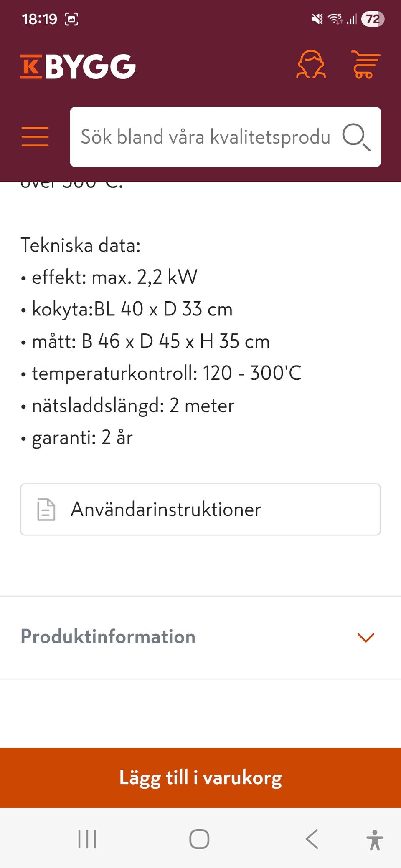The image size is (401, 868).
Task: Open Android recent apps view
Action: click(87, 839)
